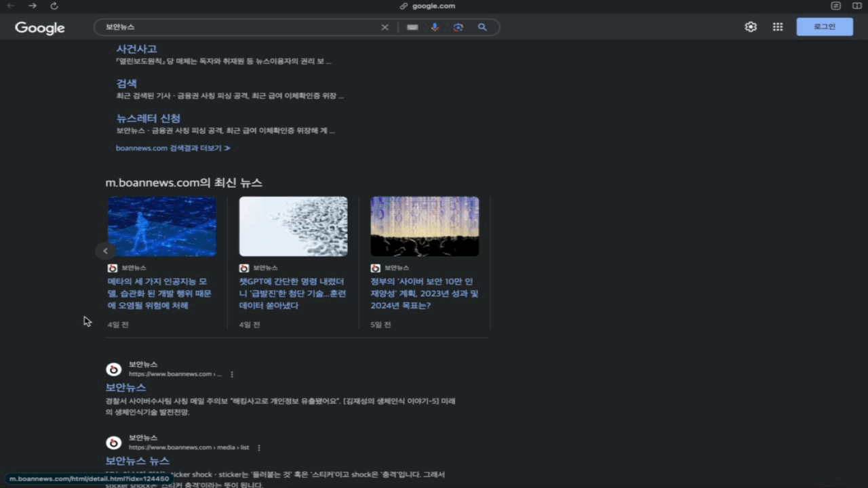Open Google quick settings gear
This screenshot has width=868, height=488.
(751, 27)
